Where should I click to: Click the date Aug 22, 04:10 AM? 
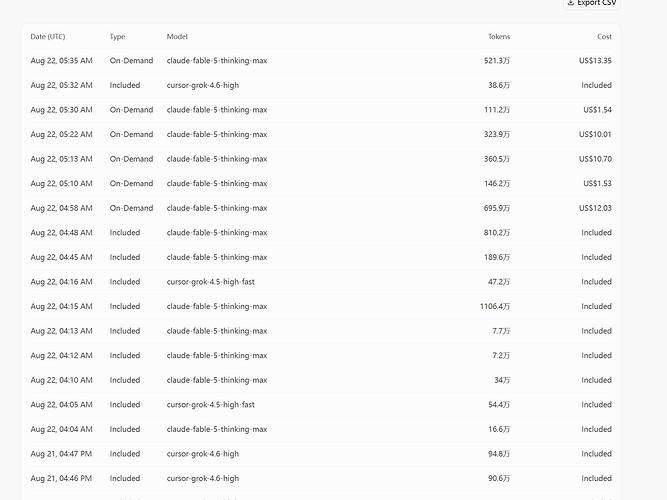coord(61,380)
